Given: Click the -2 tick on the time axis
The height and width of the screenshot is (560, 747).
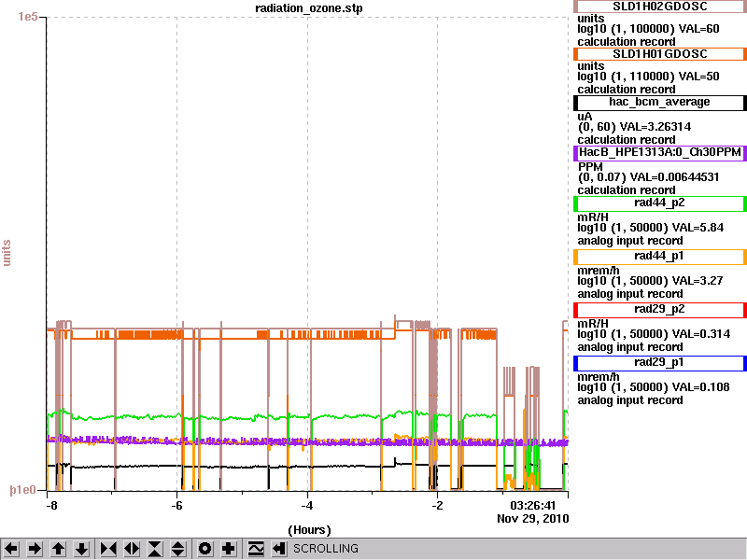Looking at the screenshot, I should 437,506.
